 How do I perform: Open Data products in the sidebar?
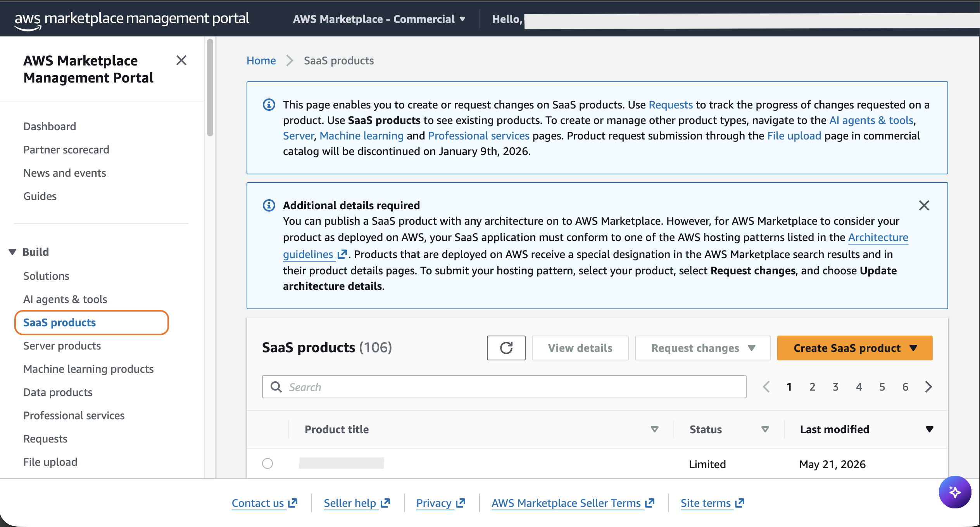click(58, 392)
